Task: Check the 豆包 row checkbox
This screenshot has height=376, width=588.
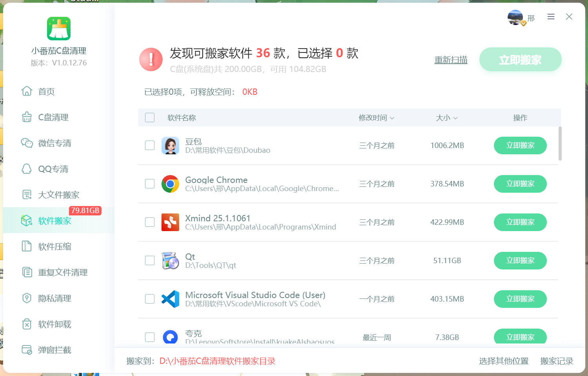Action: (x=150, y=145)
